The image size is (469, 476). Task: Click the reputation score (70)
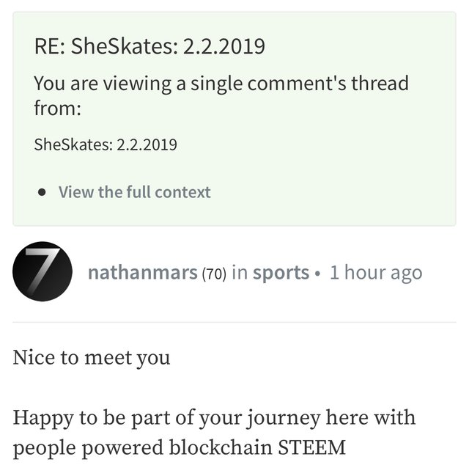(x=214, y=274)
